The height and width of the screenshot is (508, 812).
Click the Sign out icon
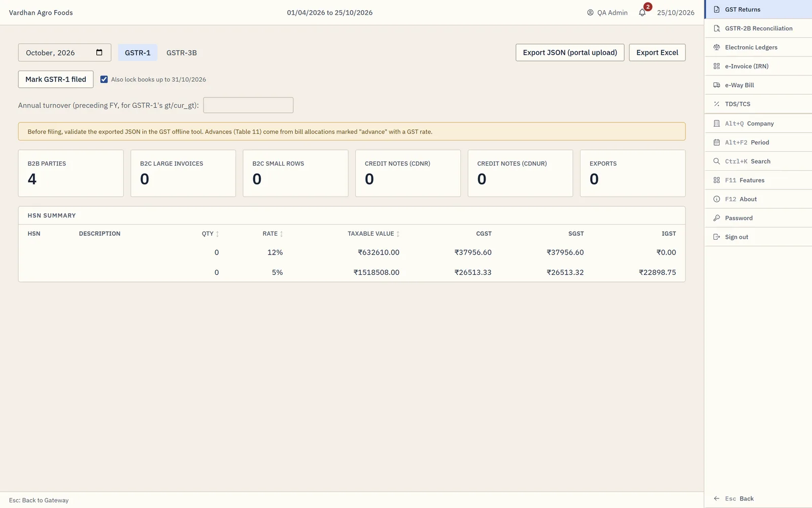point(717,237)
